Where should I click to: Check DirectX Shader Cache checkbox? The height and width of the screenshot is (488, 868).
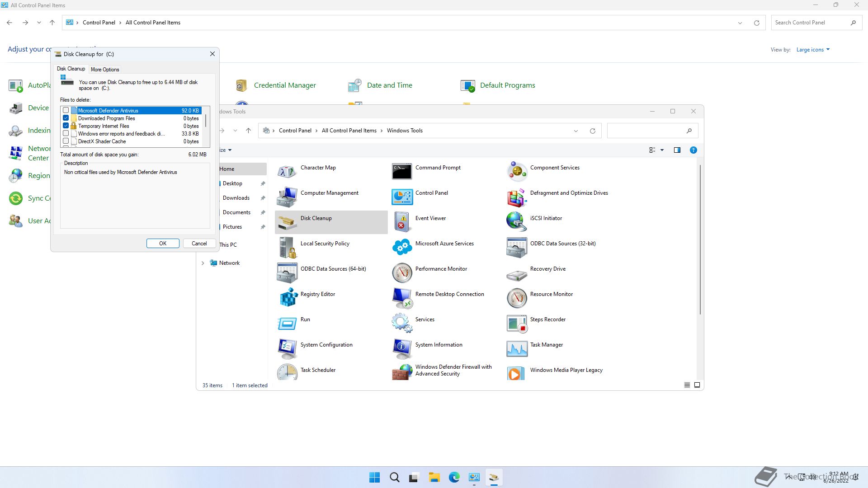click(66, 141)
